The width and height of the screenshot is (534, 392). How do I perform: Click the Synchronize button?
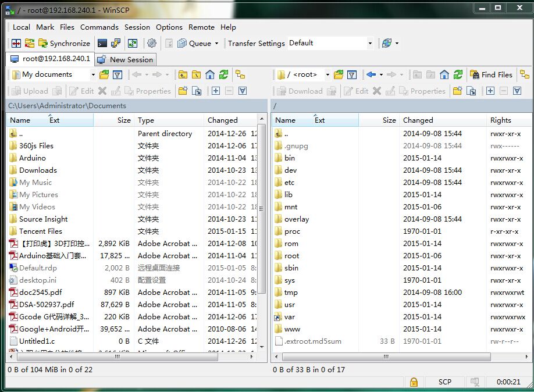click(65, 43)
